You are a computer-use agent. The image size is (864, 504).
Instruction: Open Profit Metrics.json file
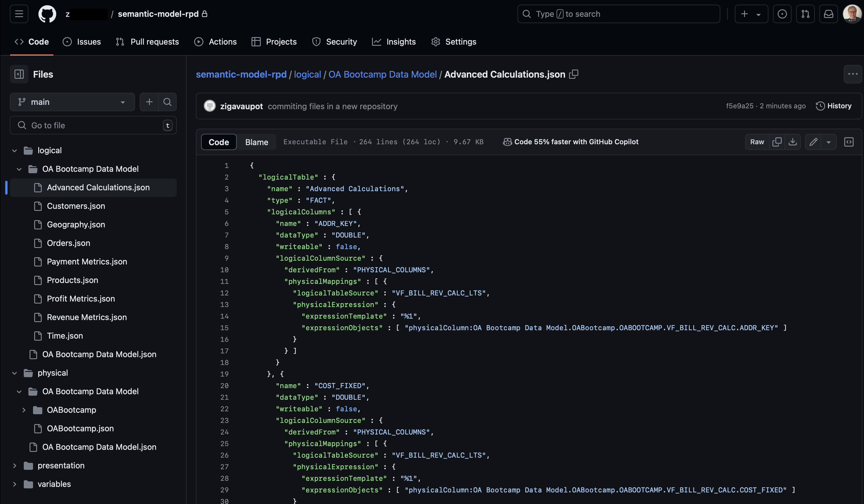pos(81,299)
